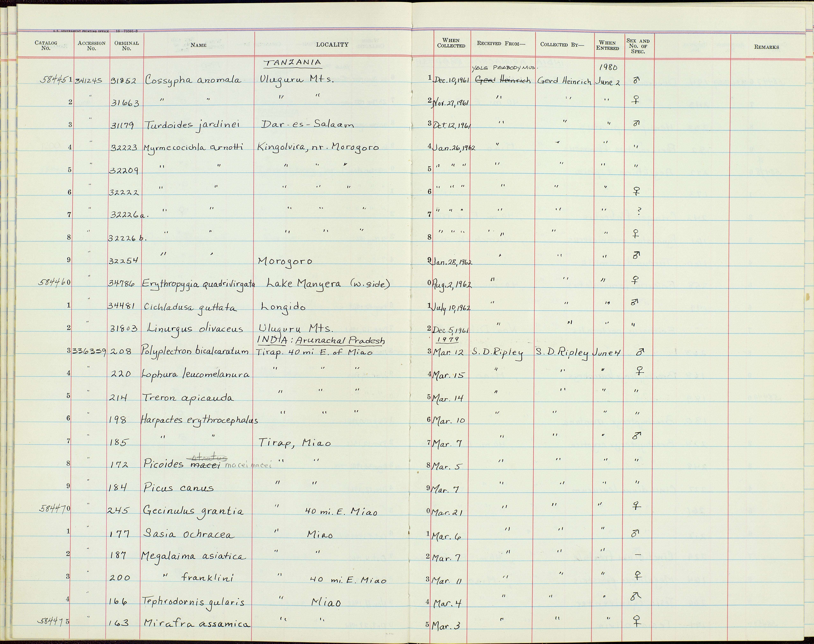Click the 'When Entered' column header
This screenshot has height=644, width=814.
(607, 46)
